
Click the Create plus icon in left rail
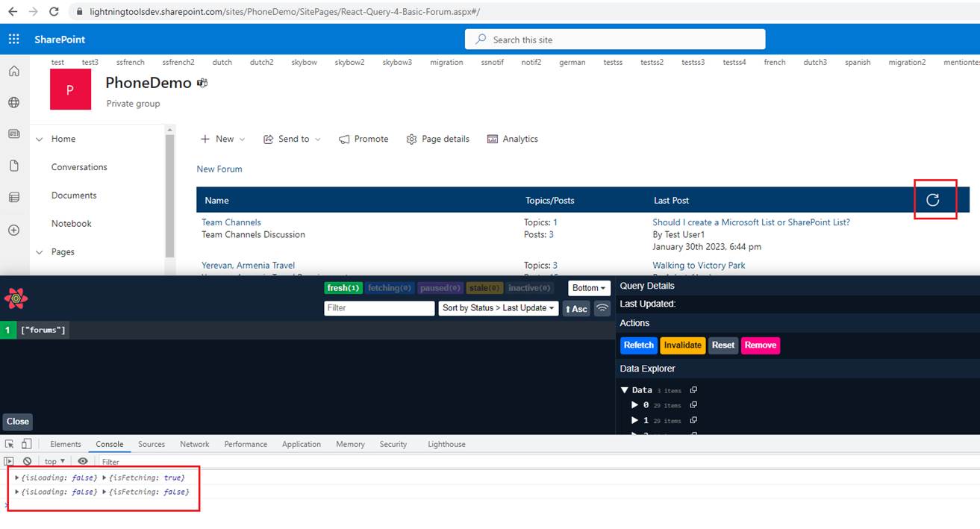13,231
